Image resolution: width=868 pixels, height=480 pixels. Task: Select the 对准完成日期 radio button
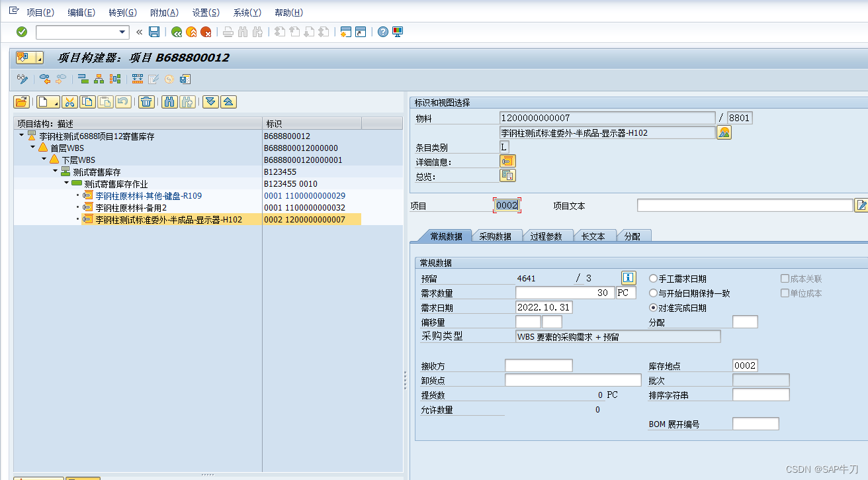654,308
